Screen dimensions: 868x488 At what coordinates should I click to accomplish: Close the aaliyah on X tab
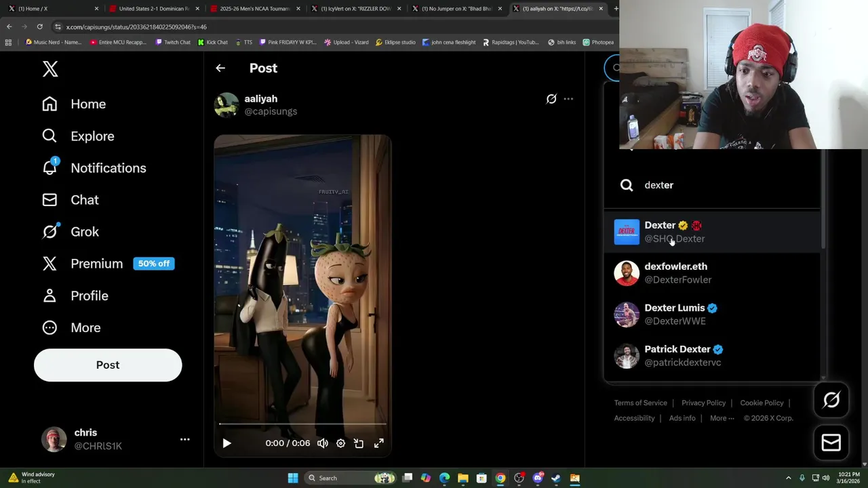click(x=601, y=9)
